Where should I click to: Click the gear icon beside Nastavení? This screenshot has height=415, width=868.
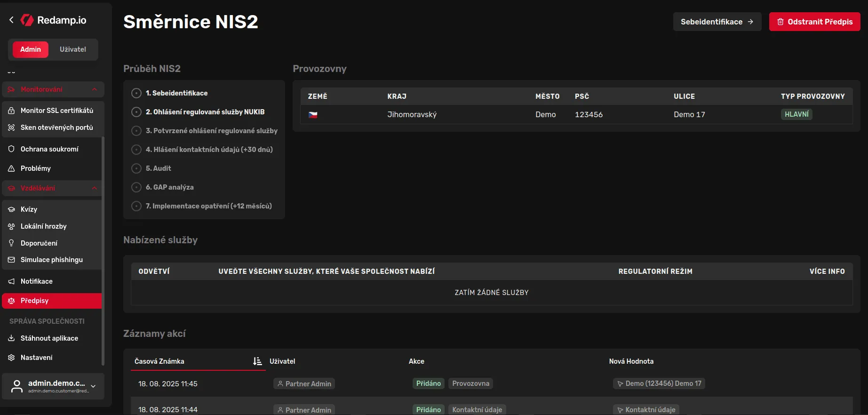pyautogui.click(x=11, y=358)
